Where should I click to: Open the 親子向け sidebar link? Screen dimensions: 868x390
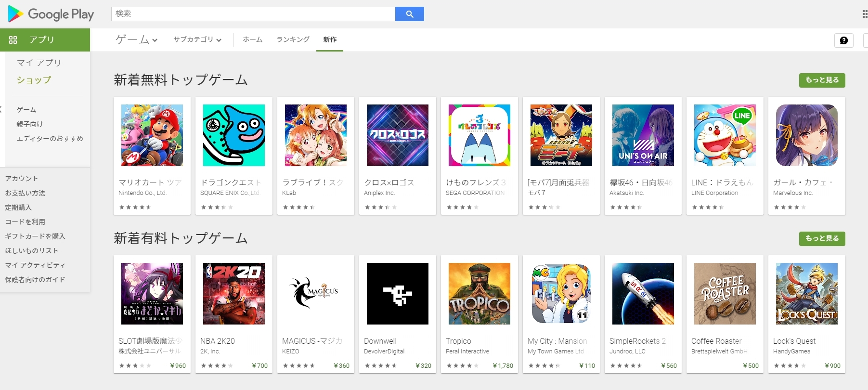(30, 124)
